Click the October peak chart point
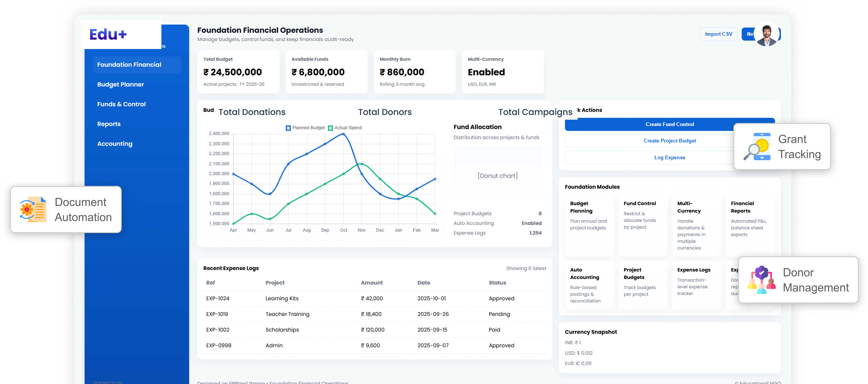Image resolution: width=868 pixels, height=384 pixels. coord(343,134)
